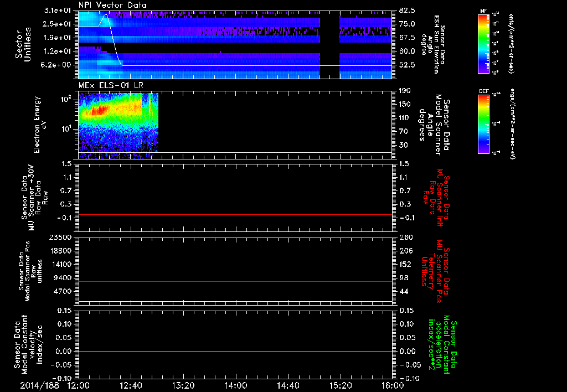Click the 'Sector Unitless' axis title

pos(23,45)
